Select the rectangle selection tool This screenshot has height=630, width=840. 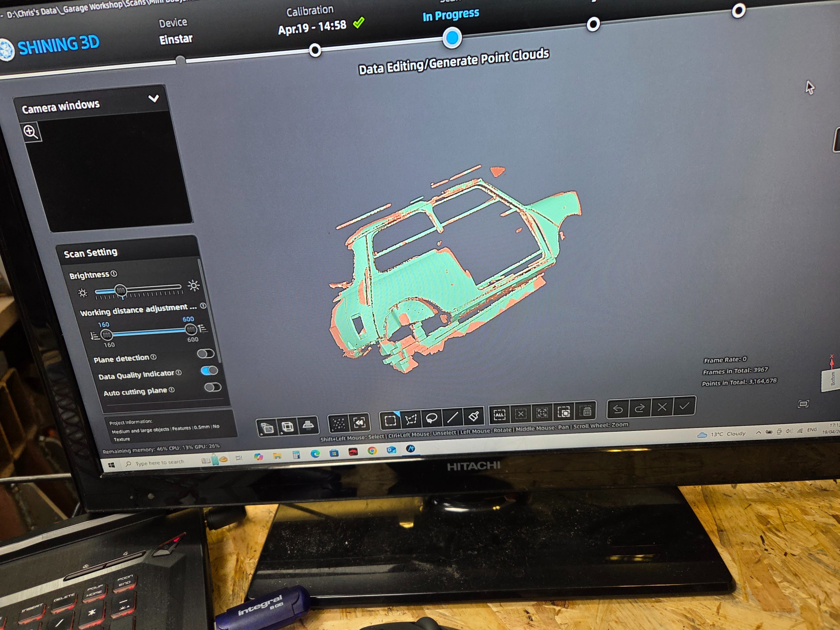tap(390, 420)
